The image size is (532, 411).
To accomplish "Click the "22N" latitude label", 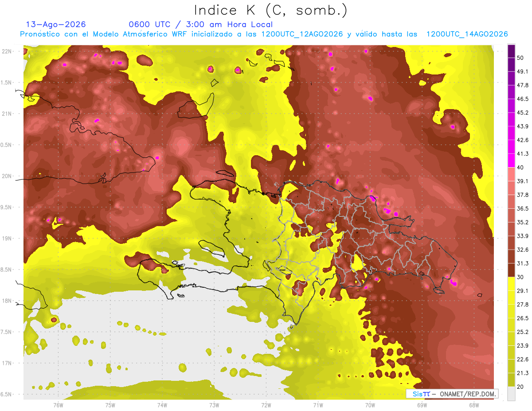I will point(7,51).
